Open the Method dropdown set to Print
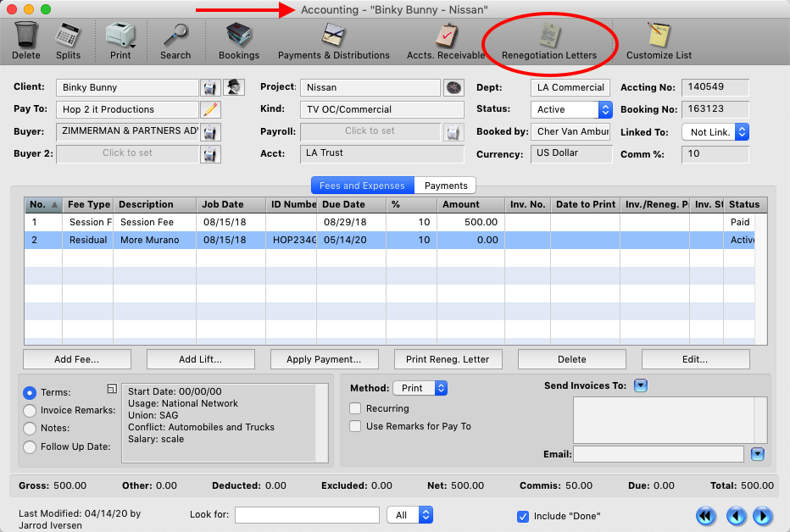This screenshot has height=532, width=790. [420, 388]
